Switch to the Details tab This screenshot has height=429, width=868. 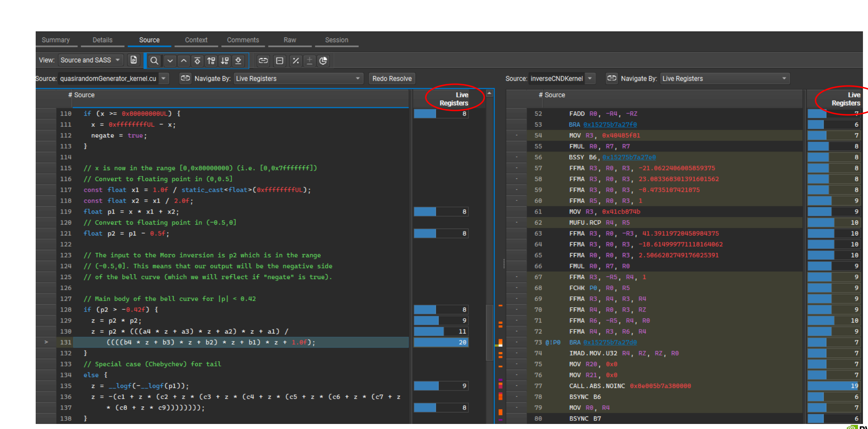tap(102, 40)
